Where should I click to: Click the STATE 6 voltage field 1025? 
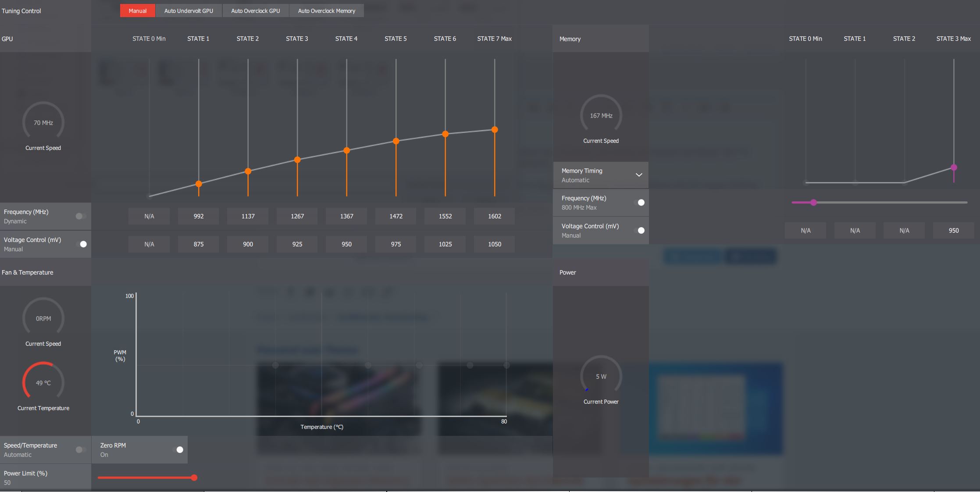[445, 244]
